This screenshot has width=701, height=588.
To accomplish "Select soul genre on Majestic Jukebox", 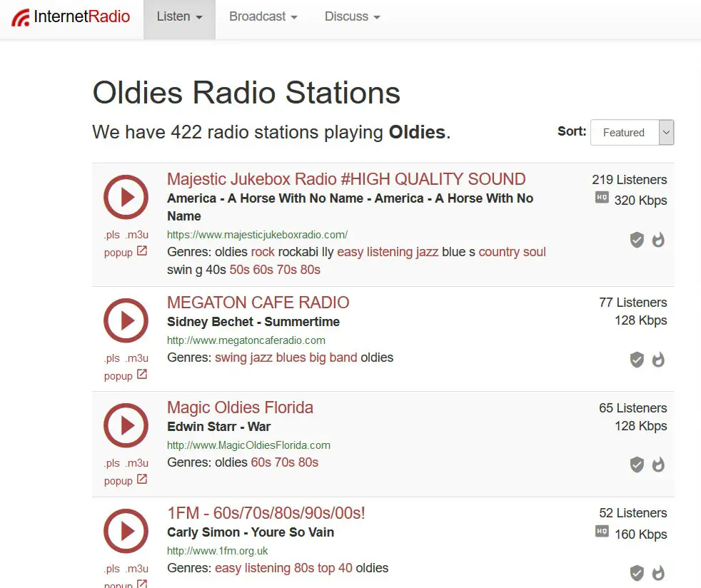I will pyautogui.click(x=534, y=252).
